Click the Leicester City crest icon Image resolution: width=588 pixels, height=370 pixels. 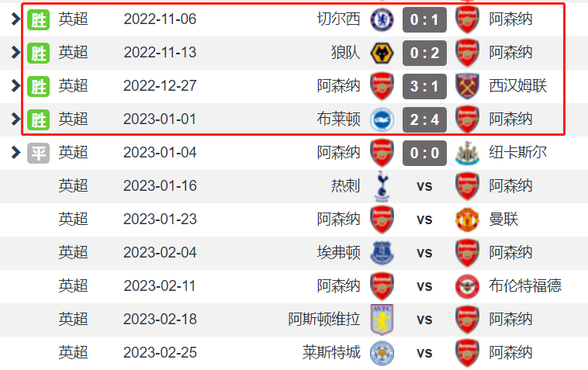click(382, 353)
